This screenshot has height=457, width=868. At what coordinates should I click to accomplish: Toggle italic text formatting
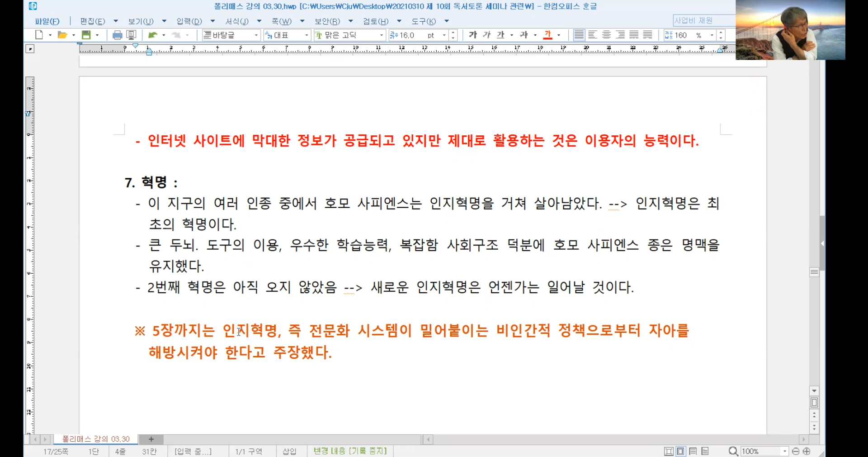click(486, 35)
